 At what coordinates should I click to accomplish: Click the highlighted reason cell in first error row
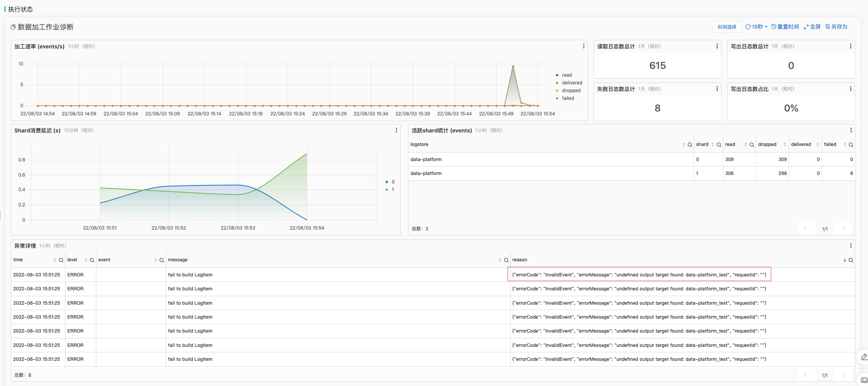pyautogui.click(x=639, y=274)
